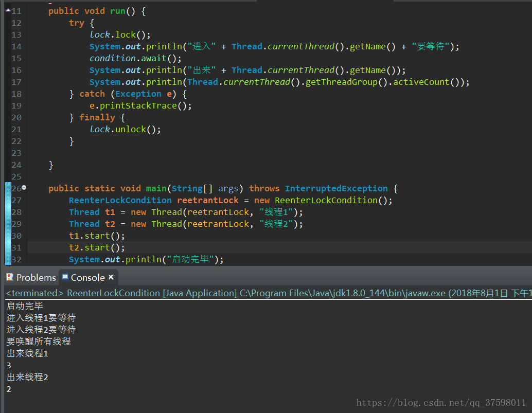Click the new ReenterLockCondition() constructor call
Image resolution: width=532 pixels, height=413 pixels.
point(323,201)
